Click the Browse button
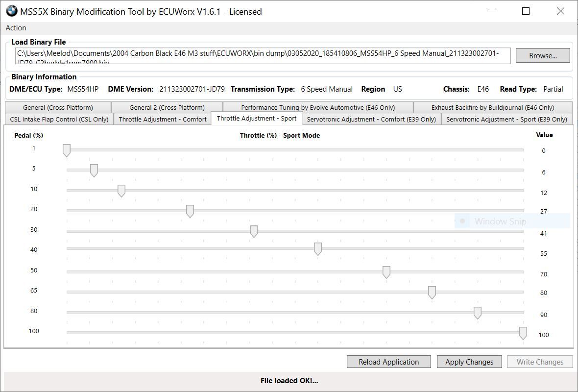Image resolution: width=578 pixels, height=392 pixels. (542, 55)
